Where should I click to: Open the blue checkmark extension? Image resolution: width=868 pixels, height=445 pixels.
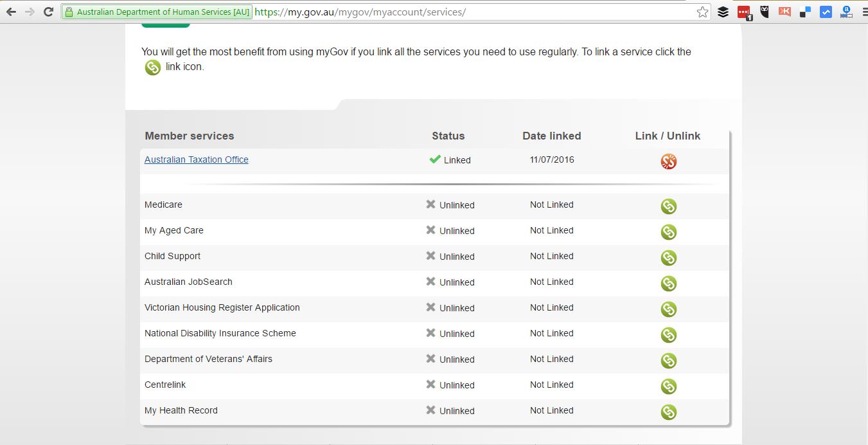826,12
